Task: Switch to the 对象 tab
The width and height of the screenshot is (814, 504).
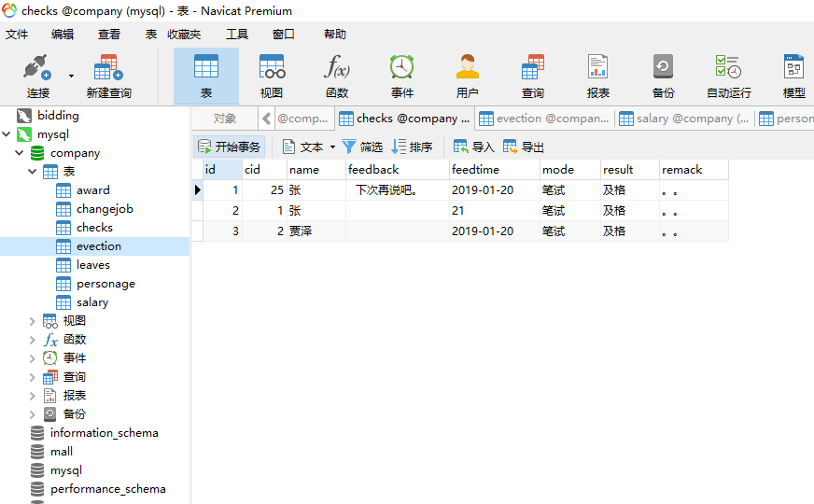Action: tap(225, 119)
